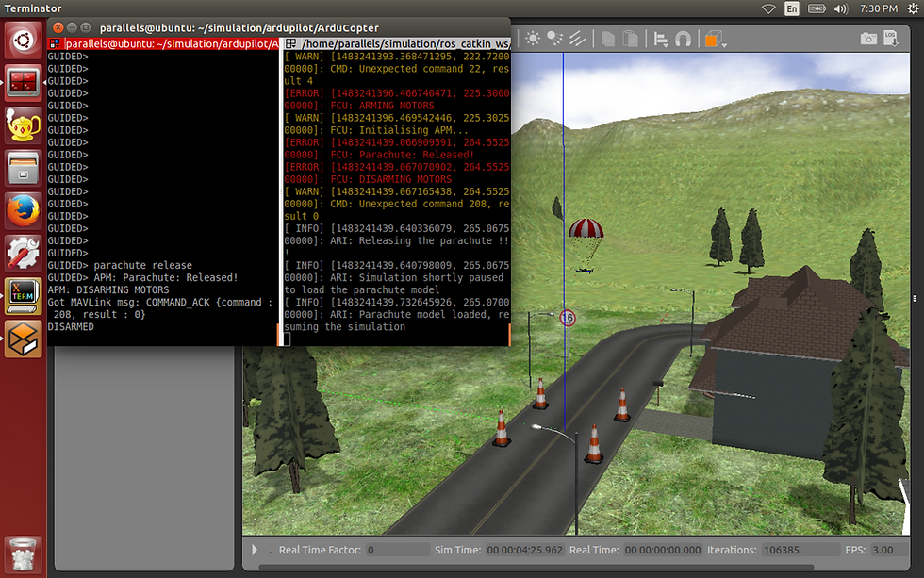Open the battery indicator menu
This screenshot has width=924, height=578.
point(817,8)
